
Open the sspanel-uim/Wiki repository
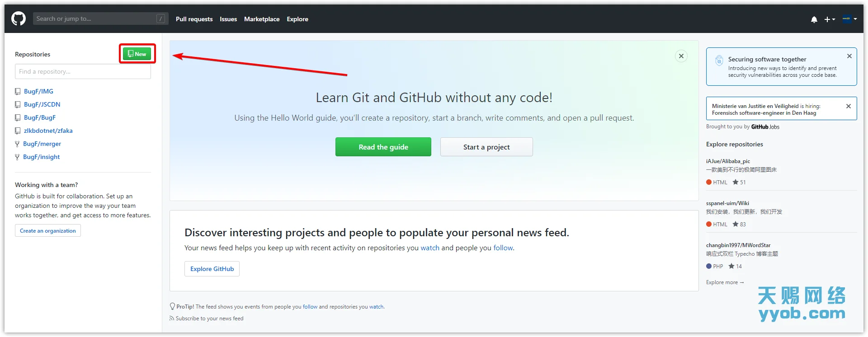[727, 203]
